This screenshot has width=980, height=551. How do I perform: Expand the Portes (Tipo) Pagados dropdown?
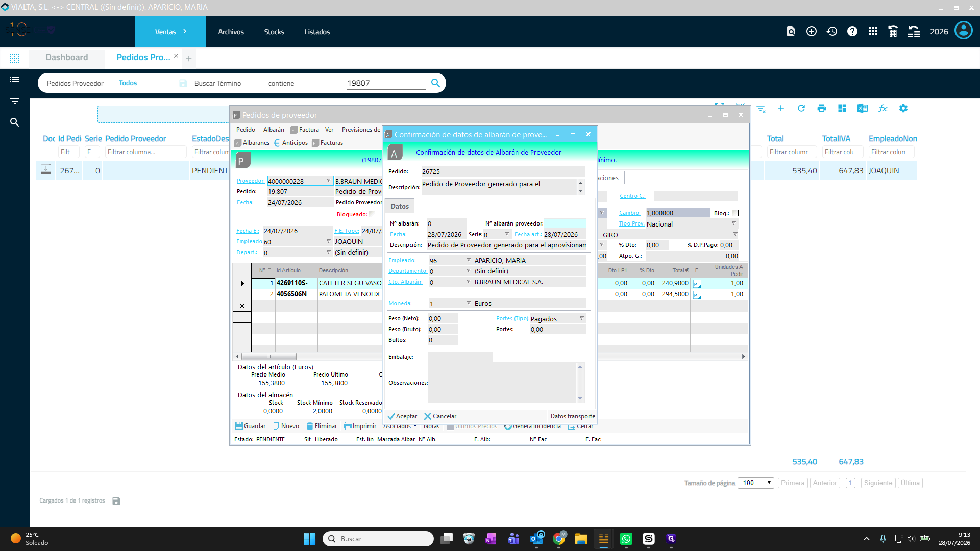581,318
